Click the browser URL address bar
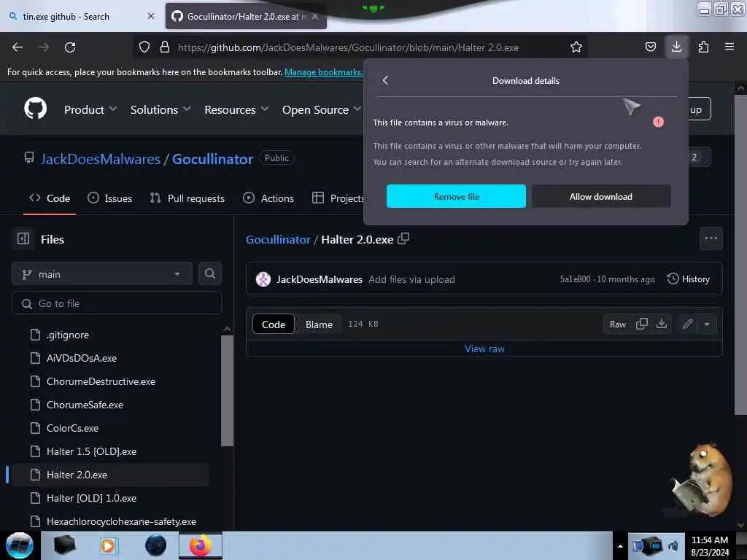This screenshot has height=560, width=747. (x=348, y=47)
